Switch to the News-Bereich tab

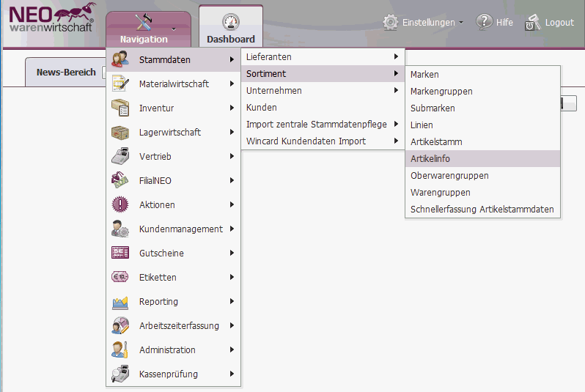click(x=66, y=72)
